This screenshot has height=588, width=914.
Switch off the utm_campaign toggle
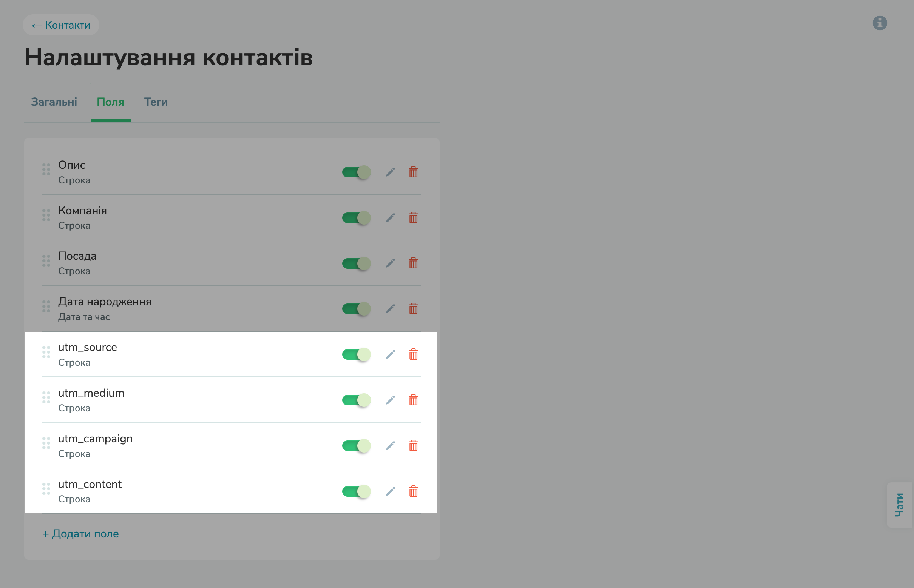click(355, 446)
